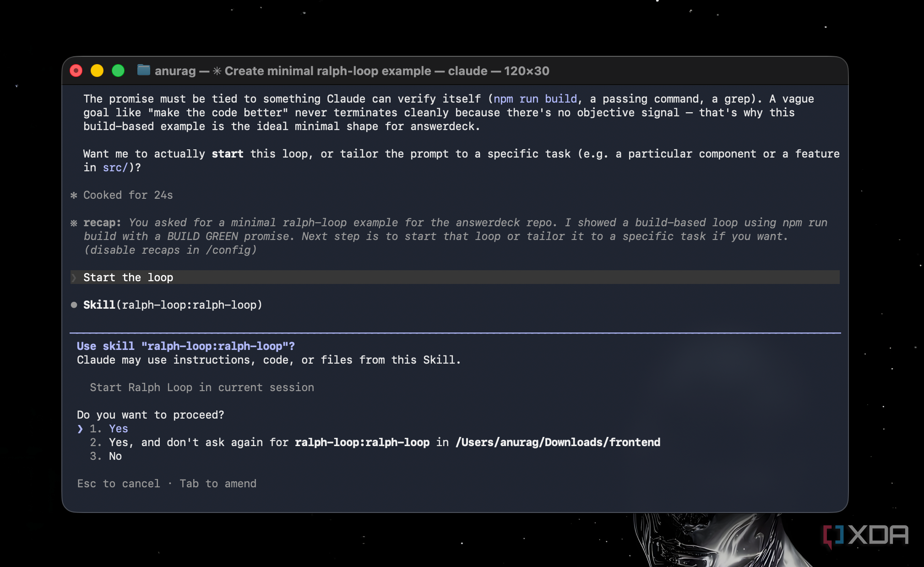Choose "Yes, and don't ask again" option
This screenshot has height=567, width=924.
click(x=375, y=442)
